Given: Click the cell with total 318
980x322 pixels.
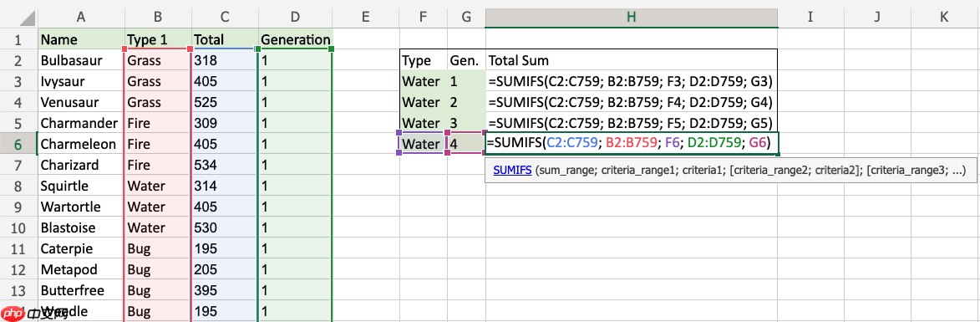Looking at the screenshot, I should click(225, 61).
